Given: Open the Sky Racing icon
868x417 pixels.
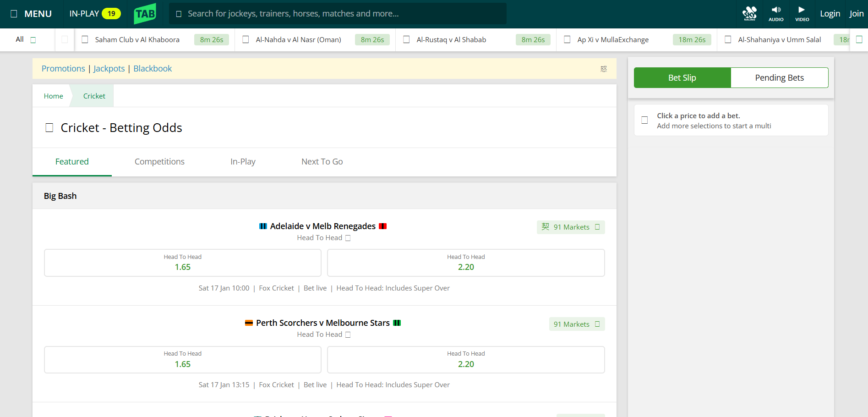Looking at the screenshot, I should (x=750, y=14).
